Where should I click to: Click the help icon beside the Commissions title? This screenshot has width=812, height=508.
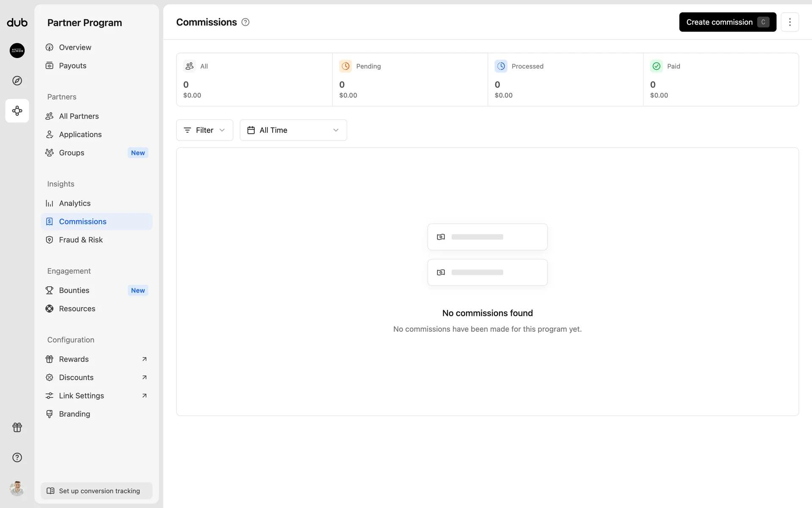(245, 22)
